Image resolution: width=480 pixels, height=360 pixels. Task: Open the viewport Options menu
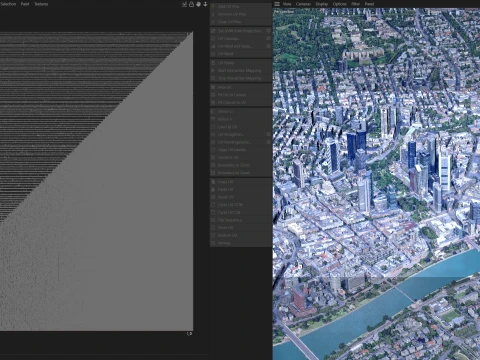pos(340,4)
